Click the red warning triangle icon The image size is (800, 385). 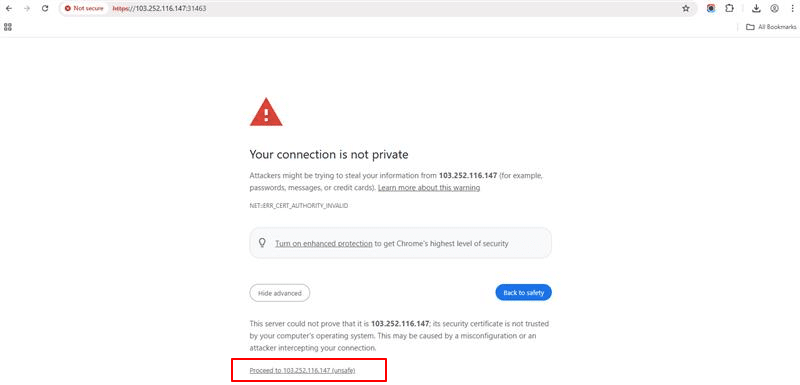[x=266, y=112]
